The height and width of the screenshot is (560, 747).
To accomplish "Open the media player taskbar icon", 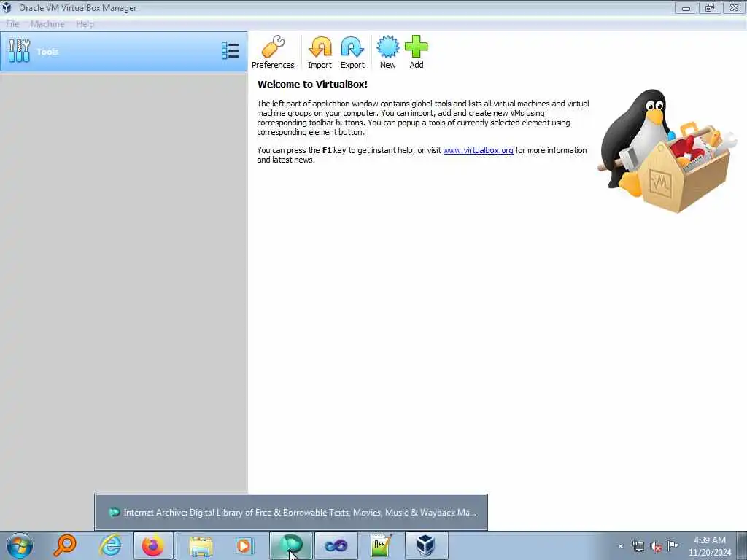I will (x=244, y=545).
